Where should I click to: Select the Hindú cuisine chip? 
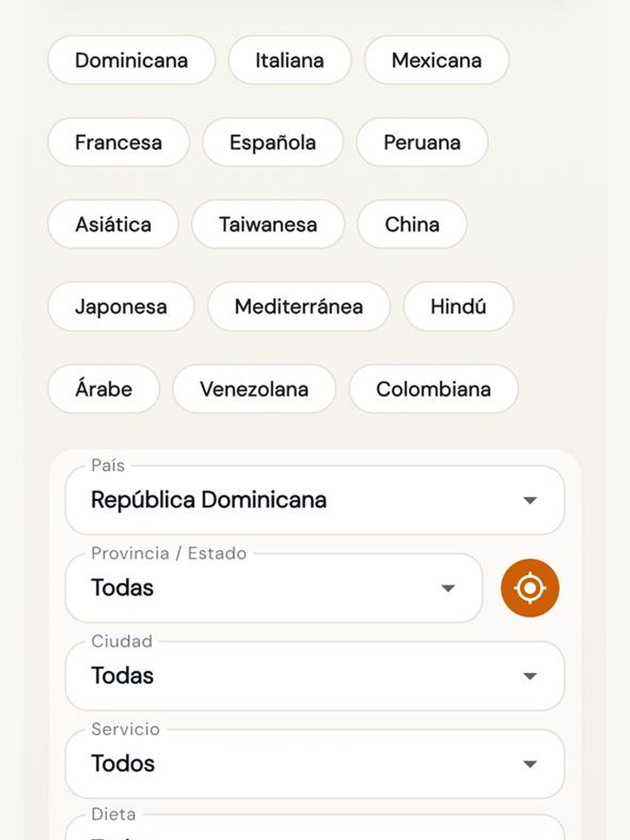pyautogui.click(x=458, y=306)
